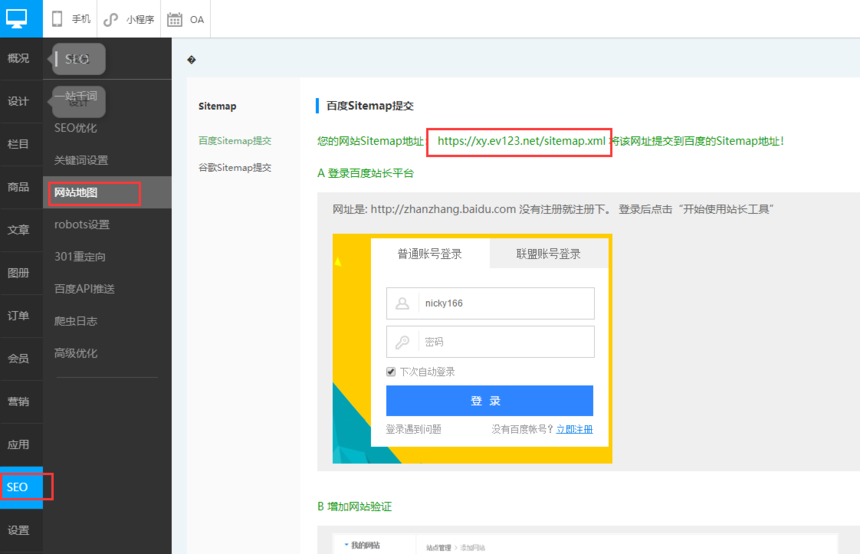The width and height of the screenshot is (860, 554).
Task: Open the 立即注册 link
Action: coord(574,429)
